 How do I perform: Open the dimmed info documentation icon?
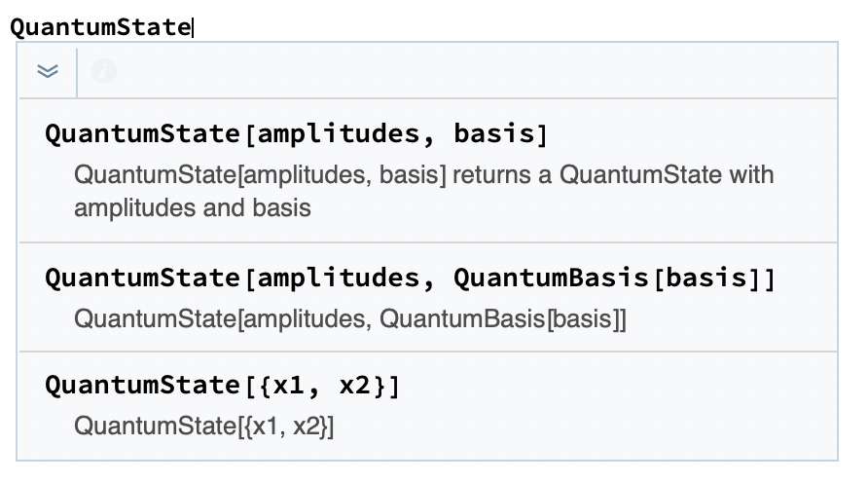coord(104,71)
